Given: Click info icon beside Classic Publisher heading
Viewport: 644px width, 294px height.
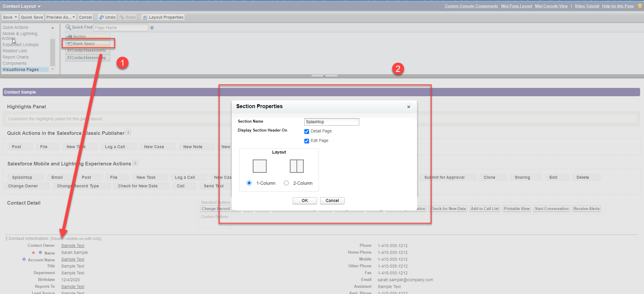Looking at the screenshot, I should [128, 132].
